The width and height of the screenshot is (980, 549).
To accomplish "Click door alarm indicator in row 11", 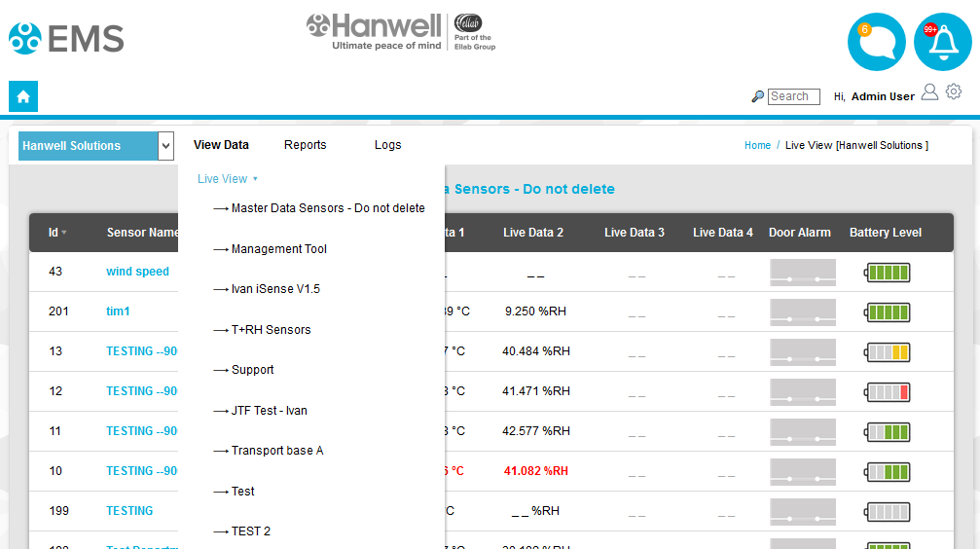I will click(x=803, y=432).
